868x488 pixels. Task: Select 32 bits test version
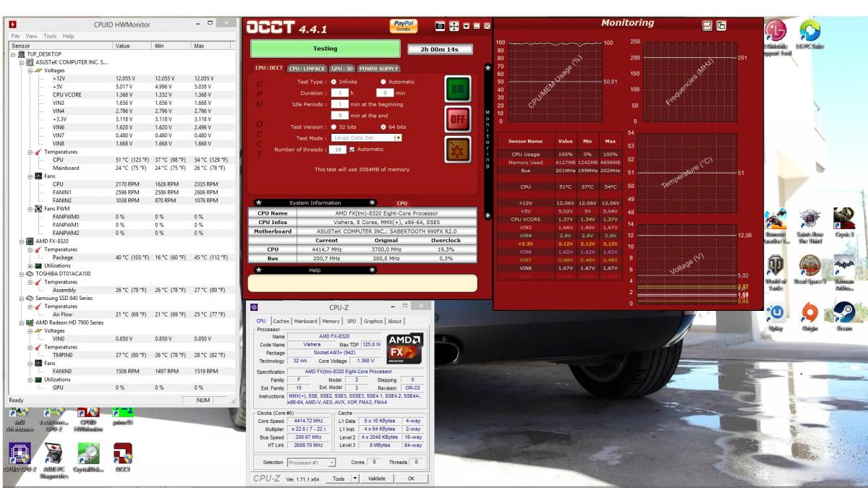(333, 127)
